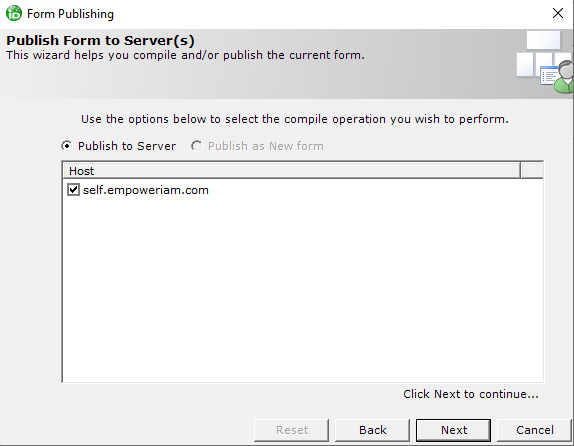This screenshot has width=574, height=446.
Task: Cancel the form publishing wizard
Action: pyautogui.click(x=534, y=430)
